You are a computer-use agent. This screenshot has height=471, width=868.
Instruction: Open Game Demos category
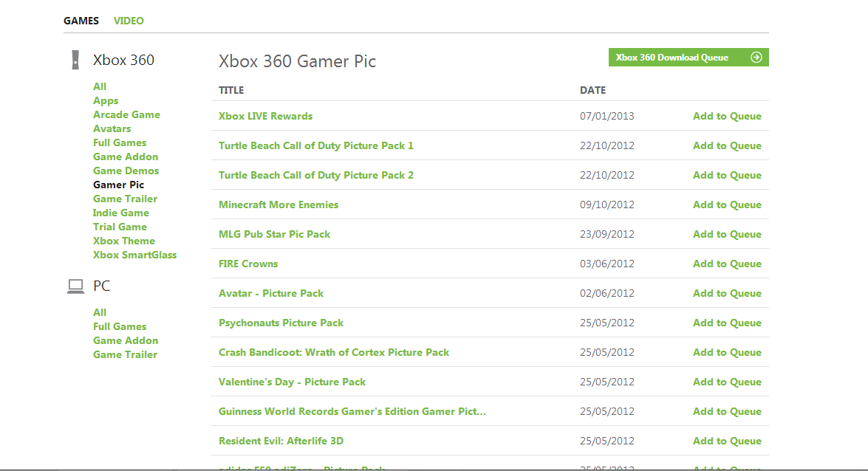coord(126,171)
